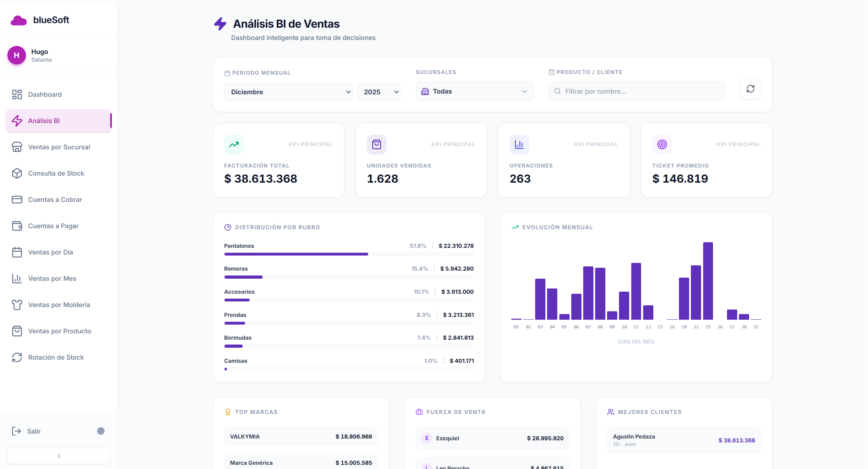Select client Agustin Pedaza in Mejores Clientes

pyautogui.click(x=683, y=440)
